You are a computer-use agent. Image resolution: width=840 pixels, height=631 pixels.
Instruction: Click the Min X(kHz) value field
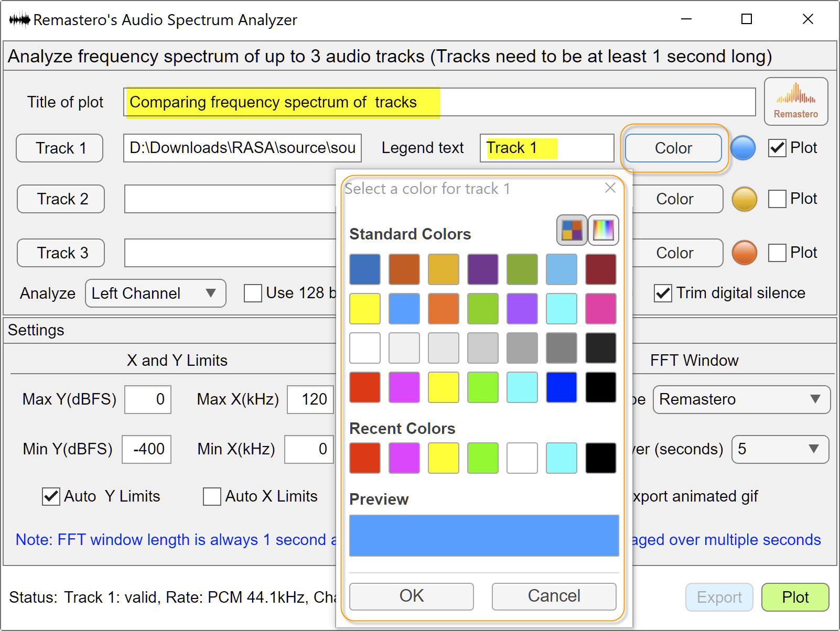click(309, 449)
